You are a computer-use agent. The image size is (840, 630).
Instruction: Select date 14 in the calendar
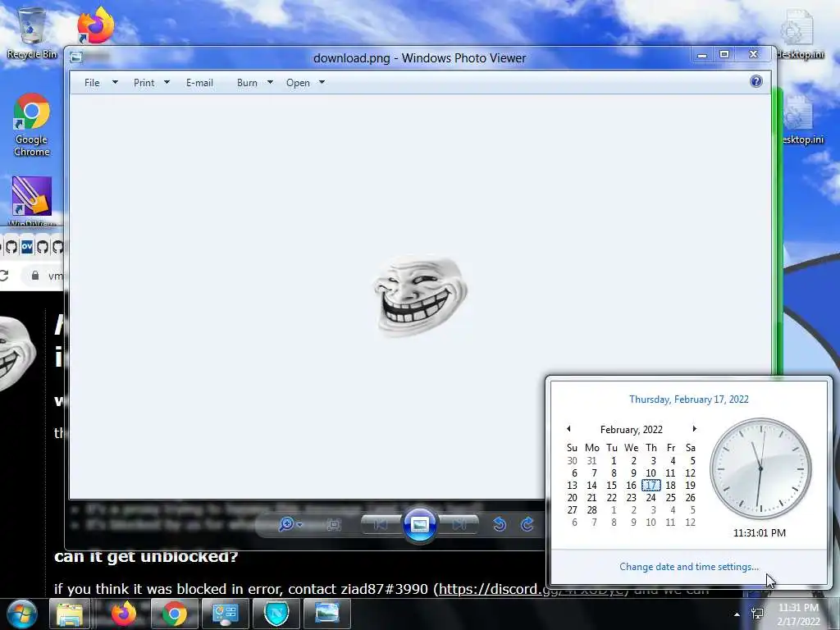tap(591, 486)
